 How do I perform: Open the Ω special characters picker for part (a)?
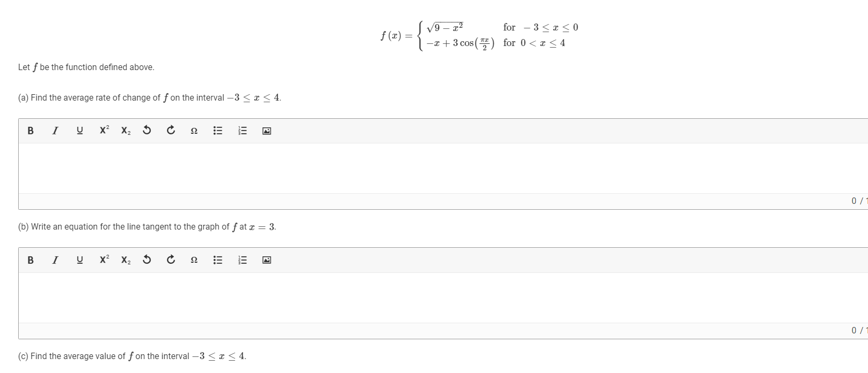(194, 130)
